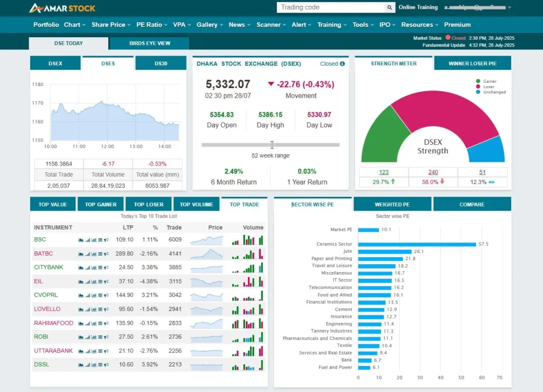
Task: Click the 123 gainers count link
Action: point(384,172)
